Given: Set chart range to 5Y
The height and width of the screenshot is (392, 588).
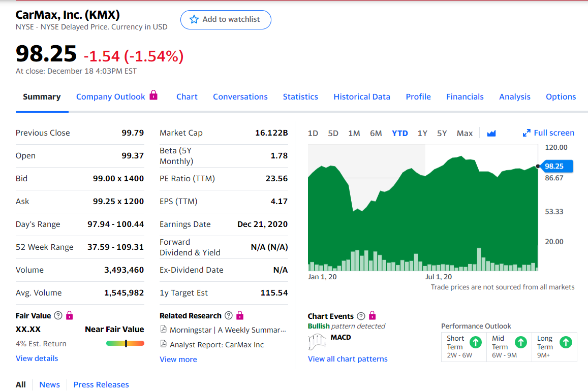Looking at the screenshot, I should 442,134.
